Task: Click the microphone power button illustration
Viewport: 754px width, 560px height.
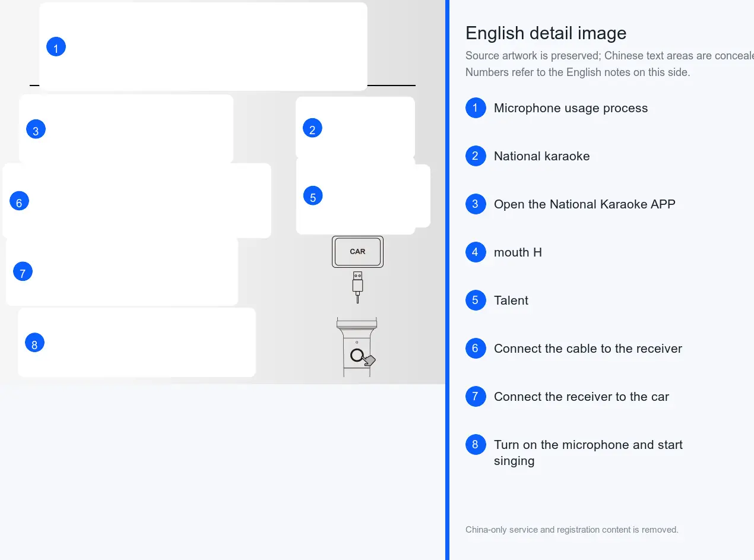Action: pyautogui.click(x=357, y=356)
